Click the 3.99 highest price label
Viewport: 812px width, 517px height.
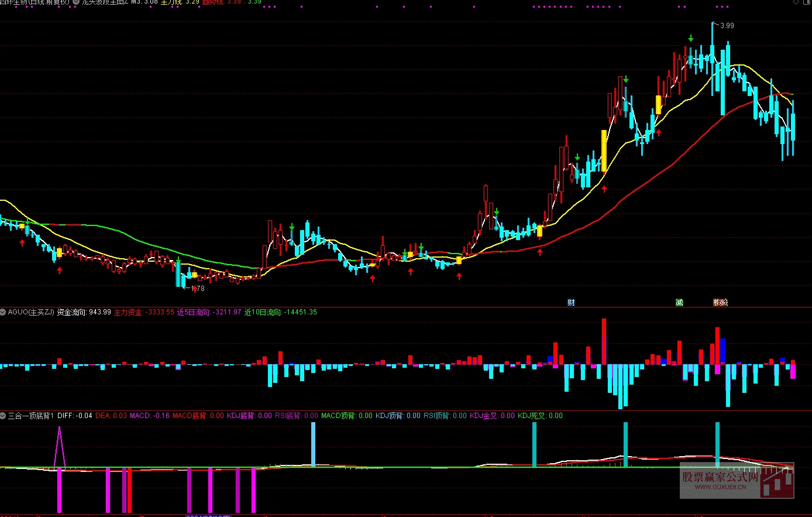(x=727, y=26)
